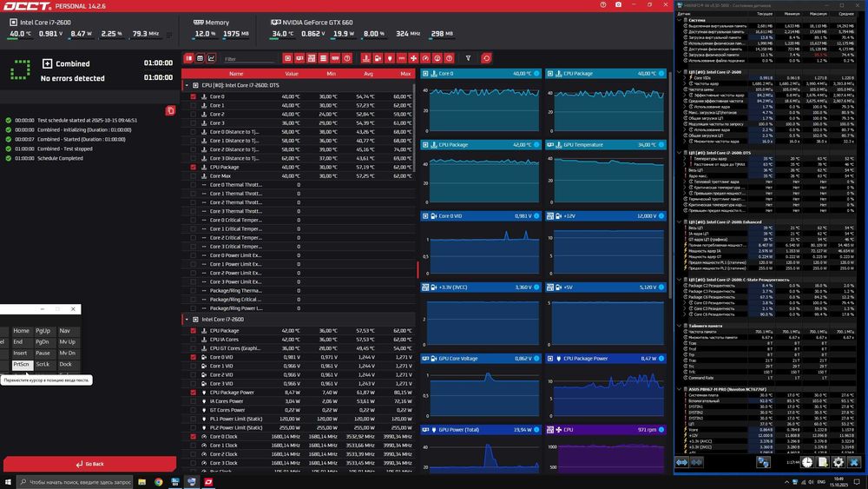Switch OCCT monitoring to table-only view
Image resolution: width=868 pixels, height=489 pixels.
pos(200,58)
